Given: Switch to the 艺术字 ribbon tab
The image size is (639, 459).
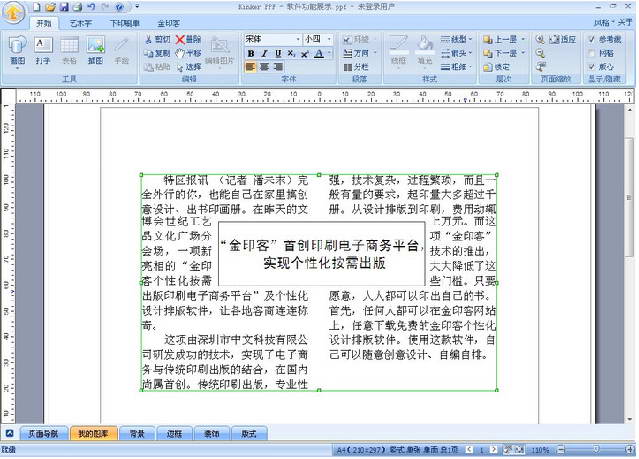Looking at the screenshot, I should tap(81, 23).
